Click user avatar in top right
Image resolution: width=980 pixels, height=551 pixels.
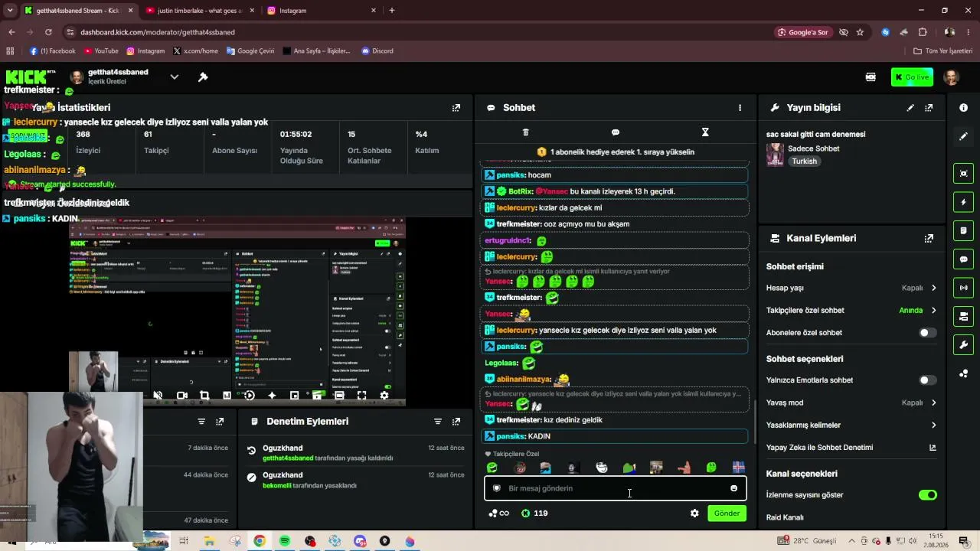952,77
